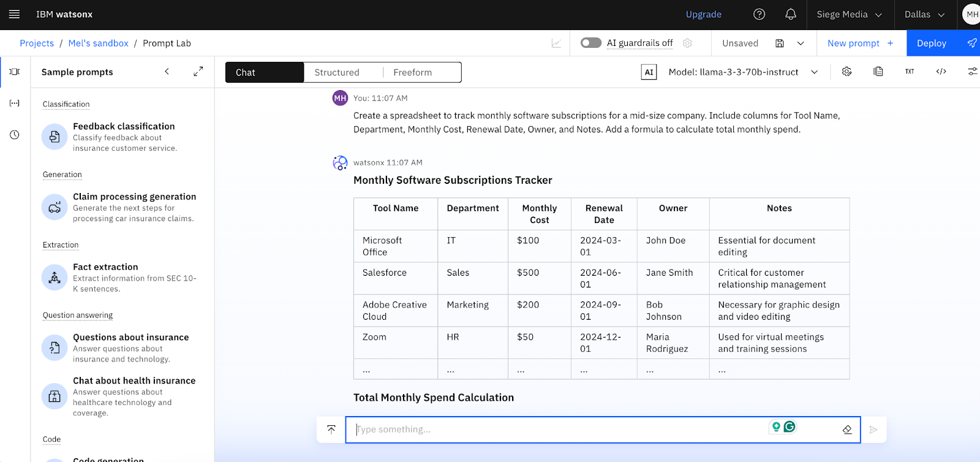Open the help question mark icon
This screenshot has width=980, height=462.
759,14
